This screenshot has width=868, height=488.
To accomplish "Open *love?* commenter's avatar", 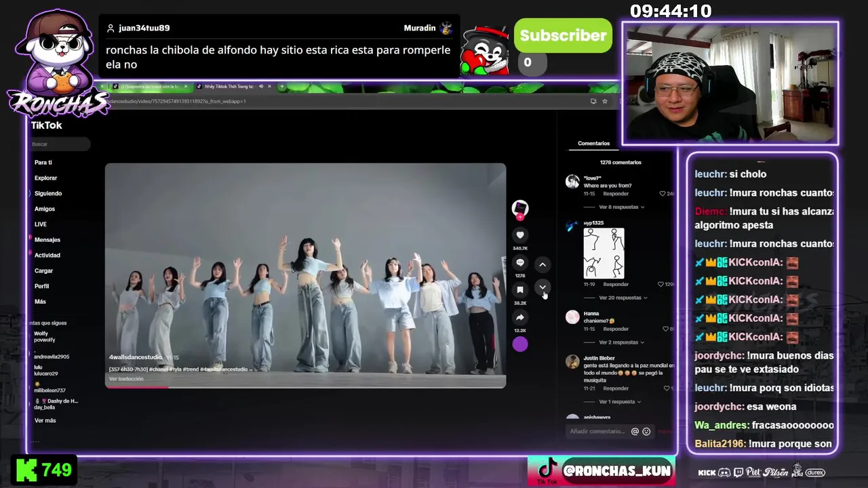I will 572,182.
